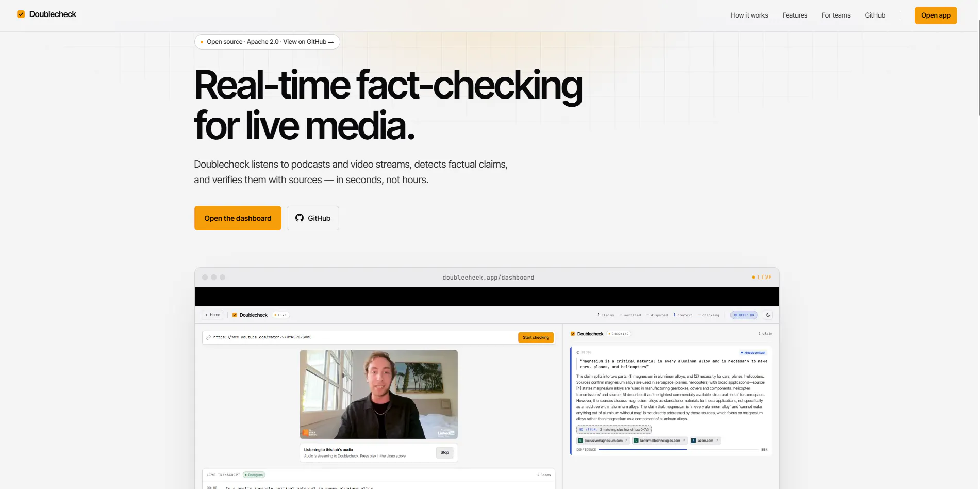
Task: Toggle dark mode with the moon icon
Action: point(768,315)
